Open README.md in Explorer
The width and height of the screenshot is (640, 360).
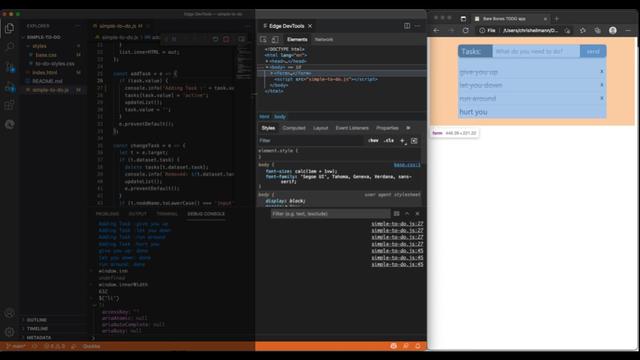[x=47, y=81]
